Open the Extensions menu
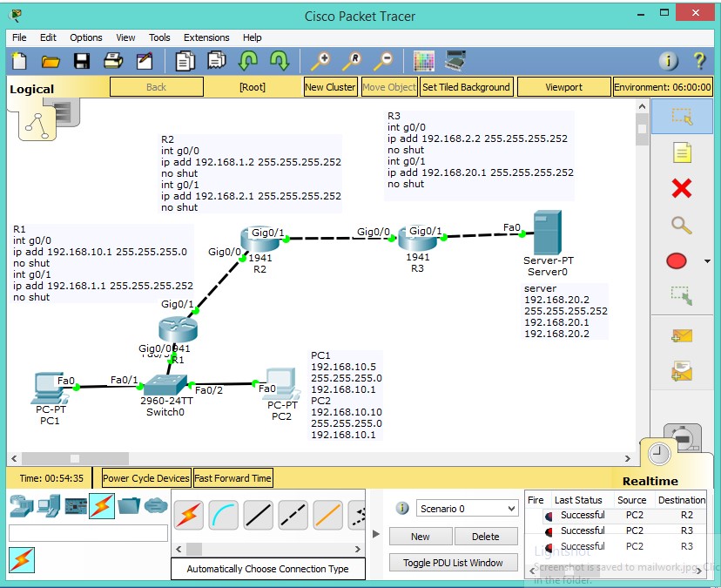Screen dimensions: 721x588 tap(206, 37)
